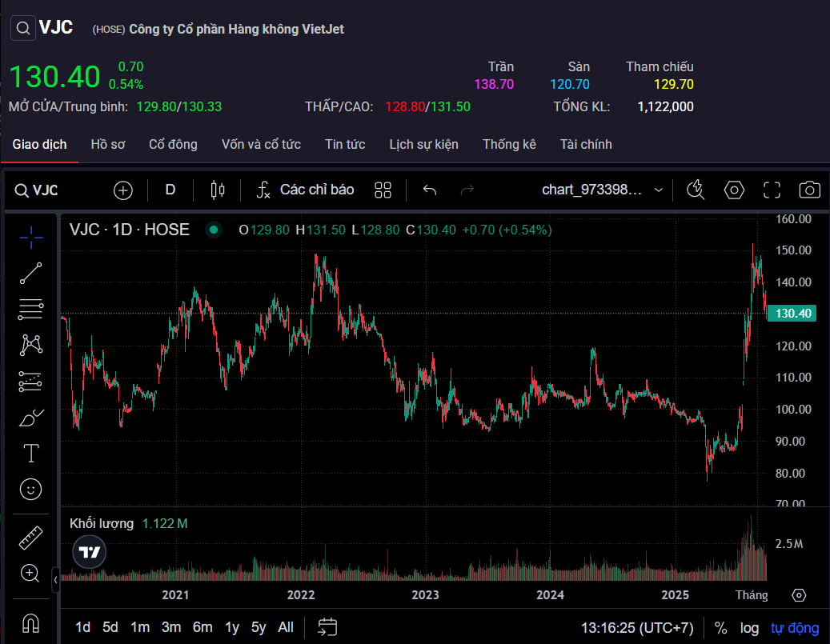Click the Tham chiếu reference price 129.70
This screenshot has width=830, height=644.
[x=673, y=84]
